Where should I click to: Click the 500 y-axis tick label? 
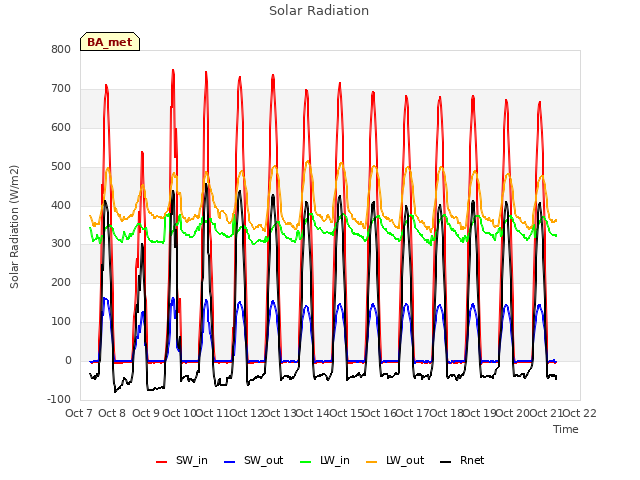pyautogui.click(x=61, y=167)
